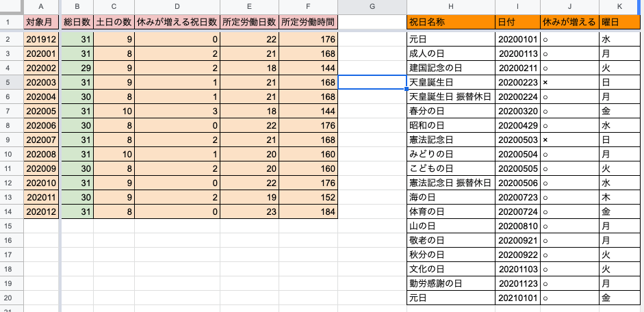Screen dimensions: 644x312
Task: Click the 春分の日 cell
Action: tap(451, 112)
